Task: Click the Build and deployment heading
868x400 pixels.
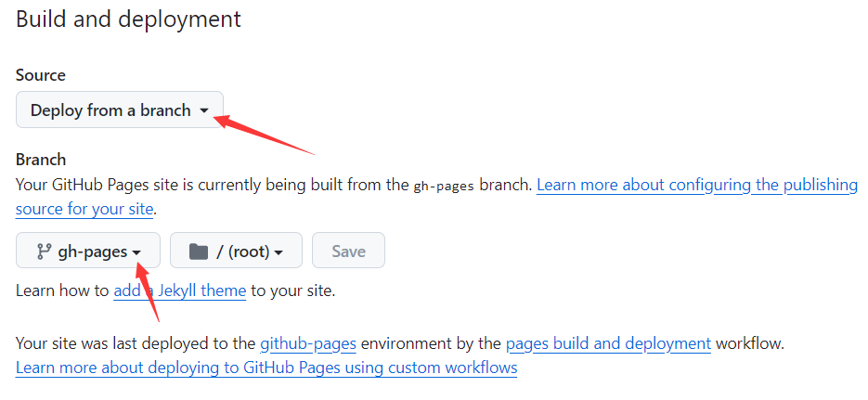Action: 128,19
